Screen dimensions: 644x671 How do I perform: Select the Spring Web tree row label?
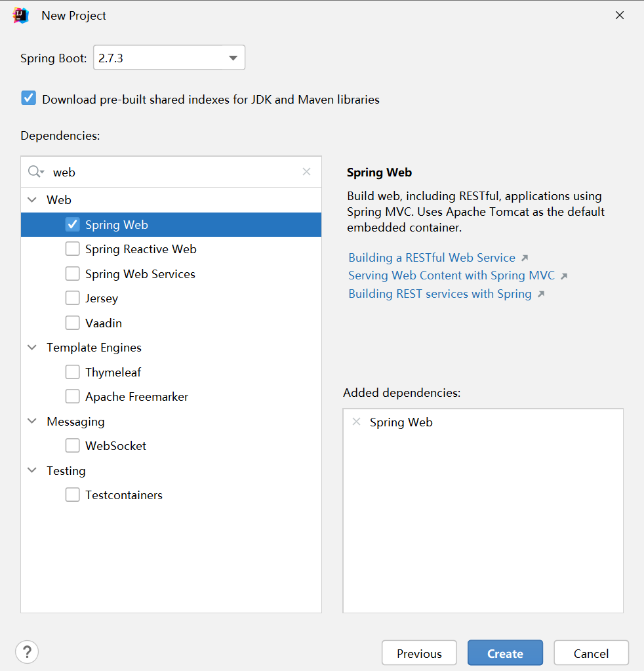(116, 225)
